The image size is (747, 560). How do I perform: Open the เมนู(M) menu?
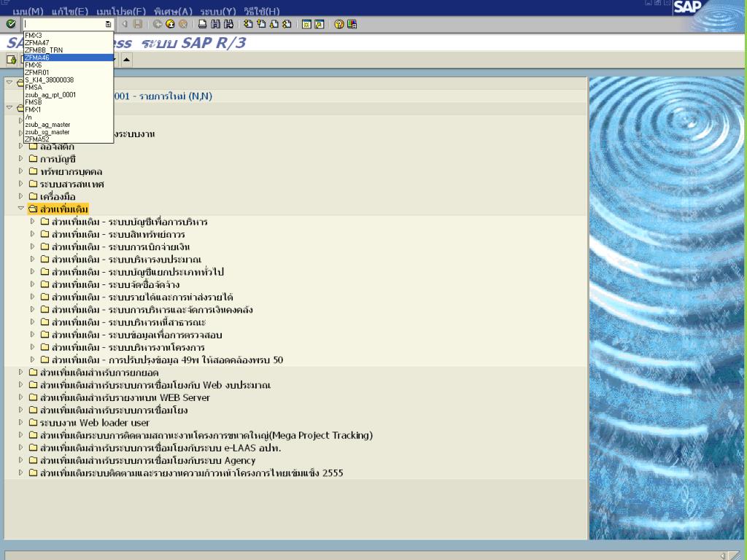(x=28, y=11)
